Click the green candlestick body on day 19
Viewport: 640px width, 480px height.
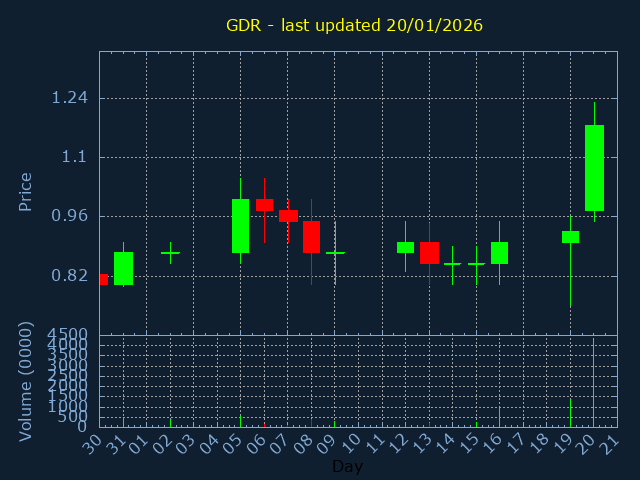pos(570,237)
